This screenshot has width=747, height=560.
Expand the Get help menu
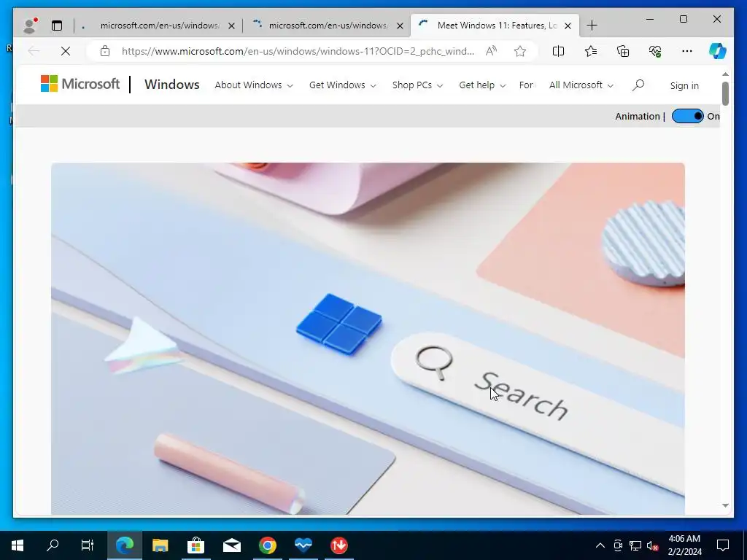pos(482,85)
